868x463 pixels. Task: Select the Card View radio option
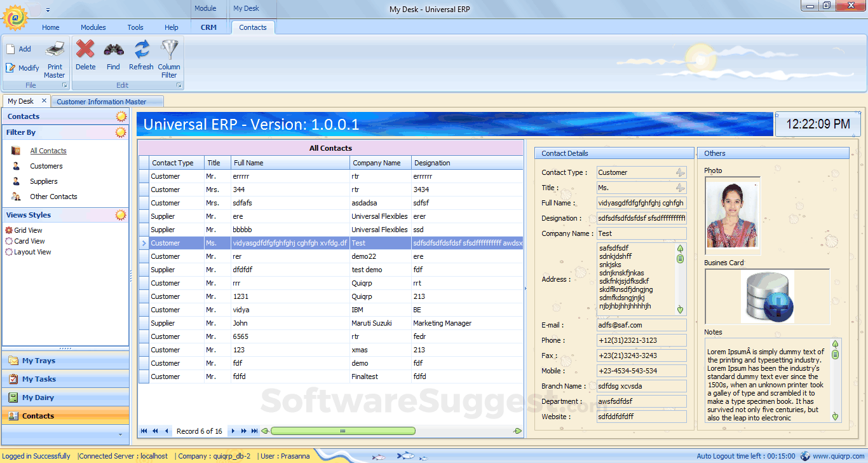[x=9, y=241]
